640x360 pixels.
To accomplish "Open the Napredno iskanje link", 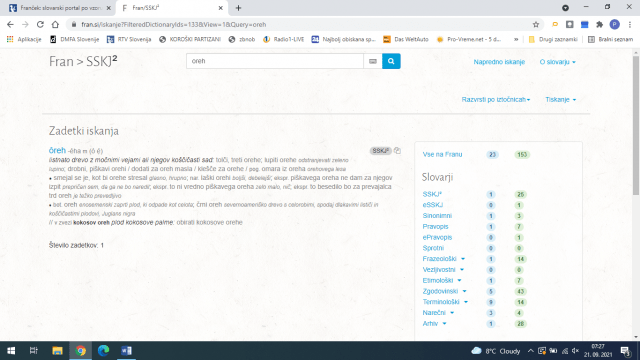I will [499, 62].
